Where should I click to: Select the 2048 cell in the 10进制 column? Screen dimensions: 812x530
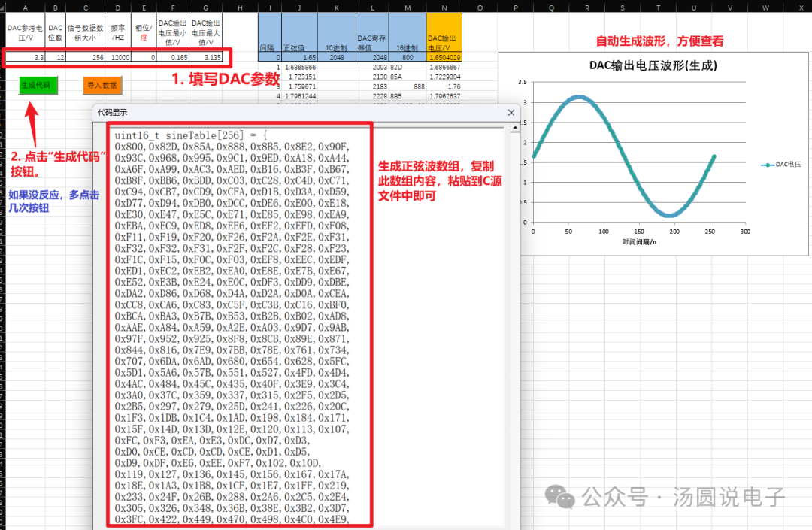337,57
